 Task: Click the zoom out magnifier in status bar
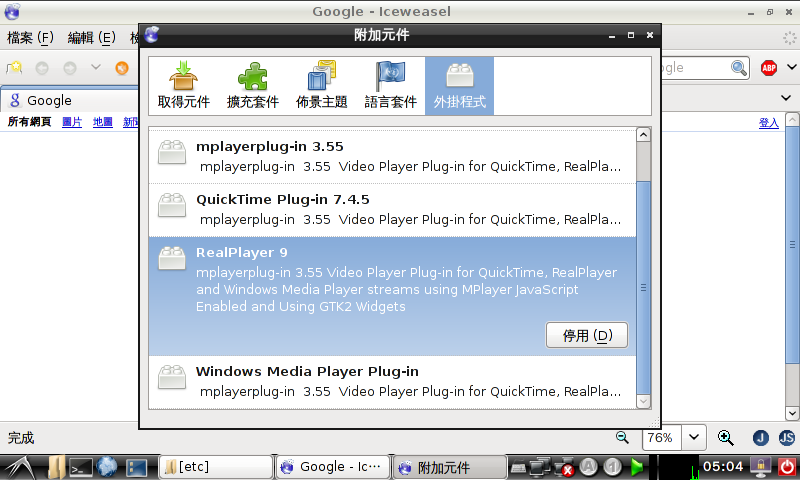(622, 437)
